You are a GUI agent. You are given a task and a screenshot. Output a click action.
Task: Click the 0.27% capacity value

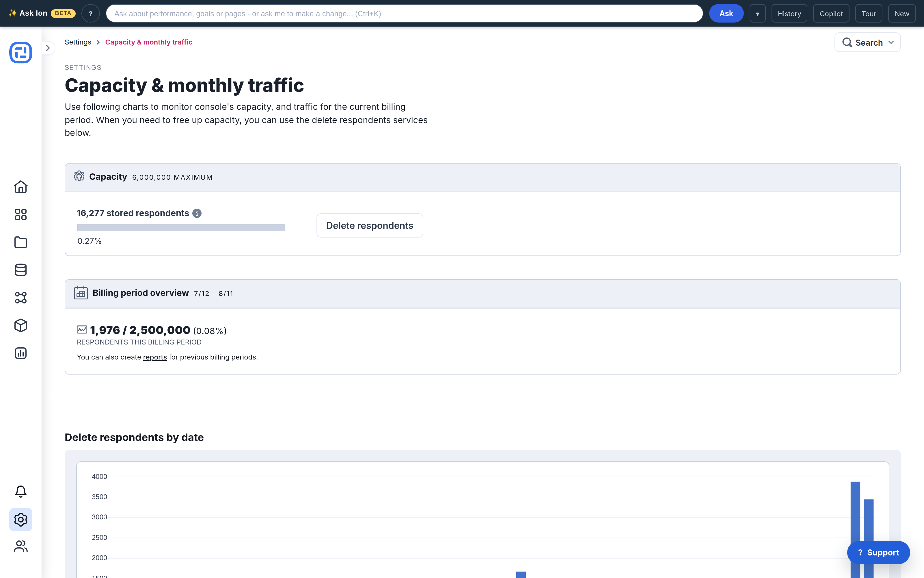(x=89, y=241)
